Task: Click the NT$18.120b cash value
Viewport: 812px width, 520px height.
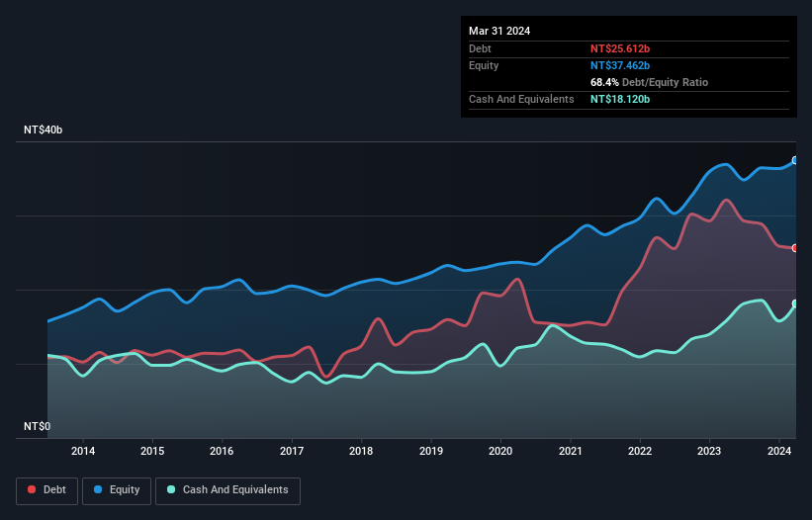Action: coord(620,99)
